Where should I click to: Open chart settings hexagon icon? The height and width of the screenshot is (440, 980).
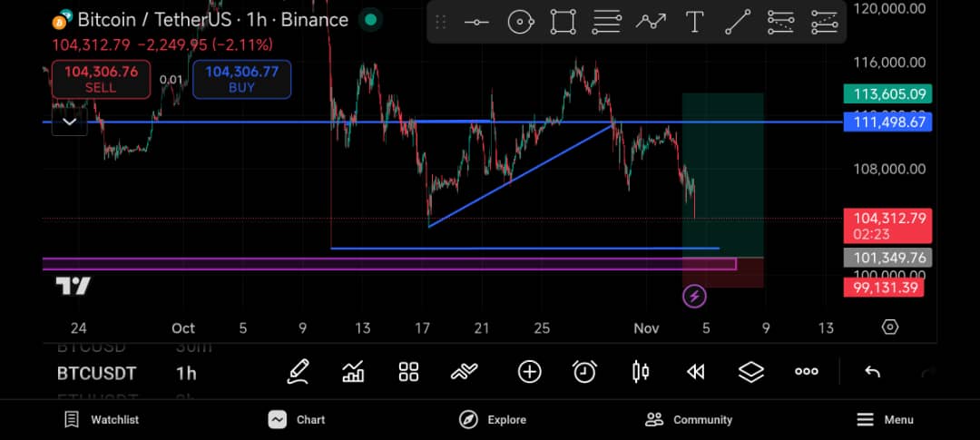click(x=890, y=328)
